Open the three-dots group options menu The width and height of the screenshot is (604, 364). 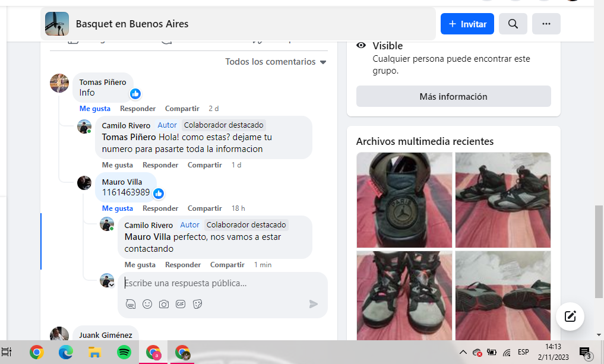pyautogui.click(x=546, y=24)
